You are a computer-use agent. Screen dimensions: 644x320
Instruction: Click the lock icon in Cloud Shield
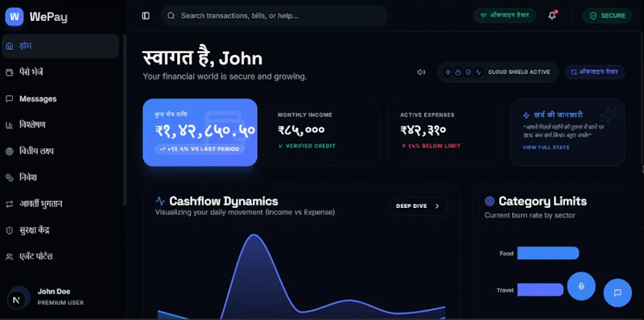tap(458, 73)
